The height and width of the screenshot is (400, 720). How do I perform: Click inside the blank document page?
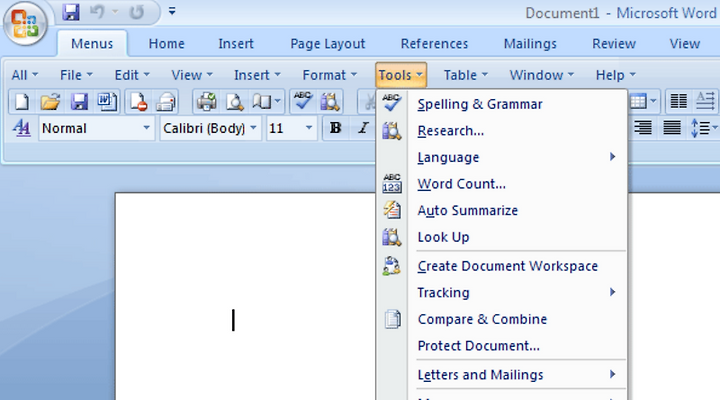245,296
